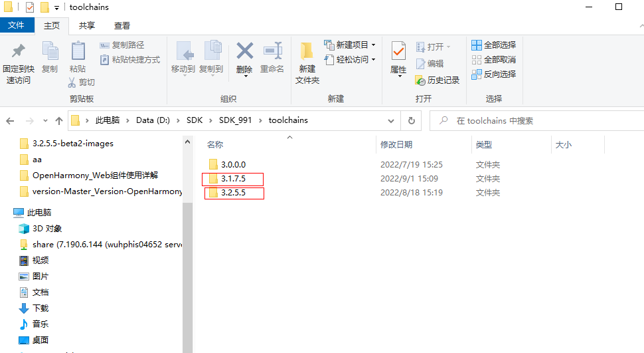Click Select All in ribbon
This screenshot has height=353, width=644.
click(x=493, y=45)
